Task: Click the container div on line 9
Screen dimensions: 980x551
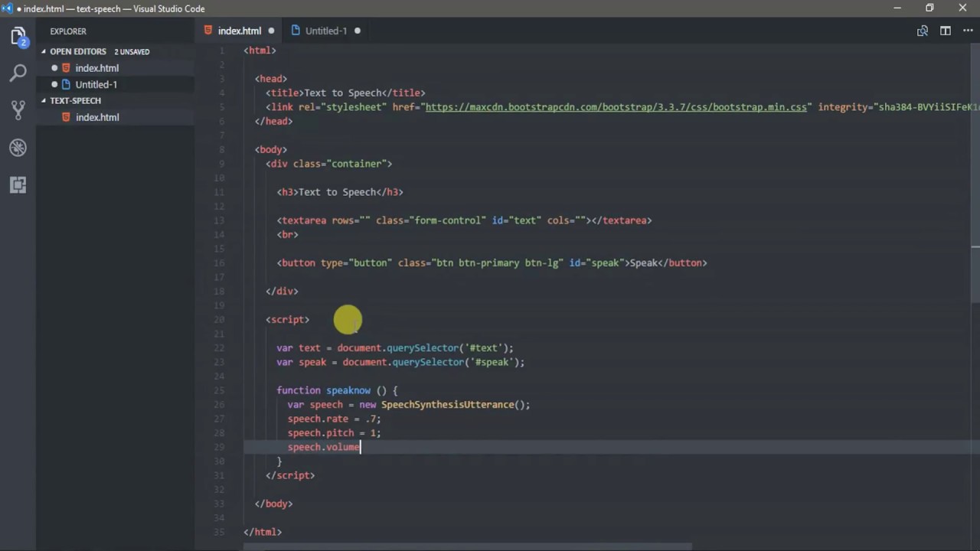Action: pos(328,164)
